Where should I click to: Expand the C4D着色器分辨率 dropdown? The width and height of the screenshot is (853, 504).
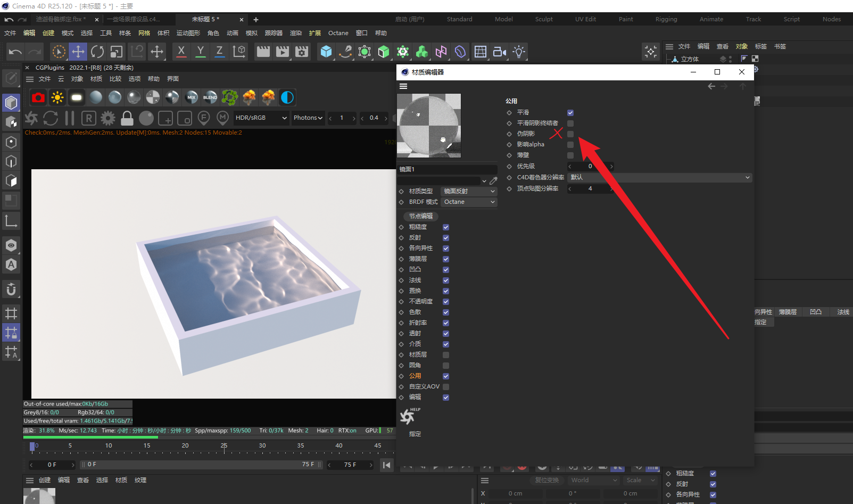pos(659,177)
